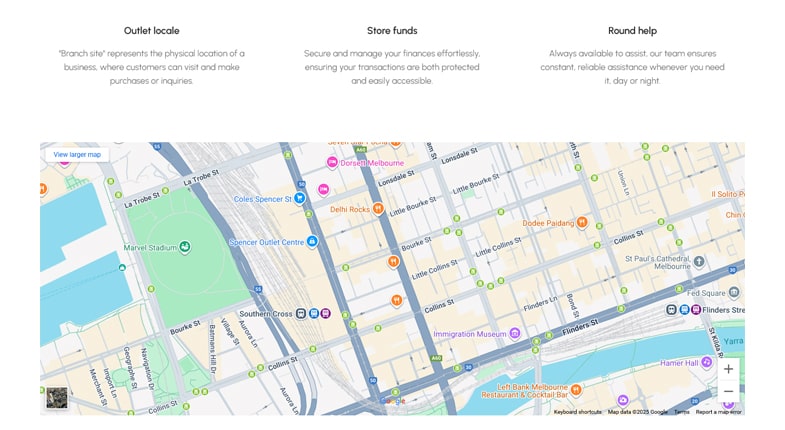Click the Hamer Hall marker icon
This screenshot has height=430, width=785.
(707, 362)
